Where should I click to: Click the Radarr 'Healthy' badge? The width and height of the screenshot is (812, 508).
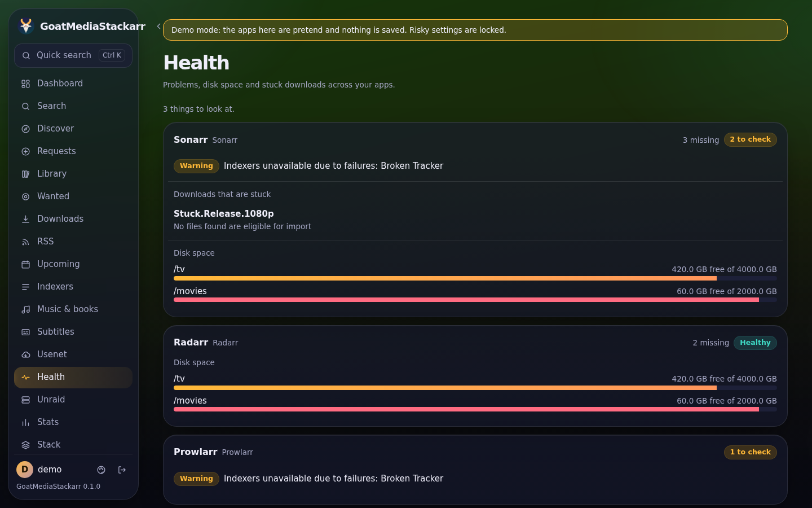[755, 343]
